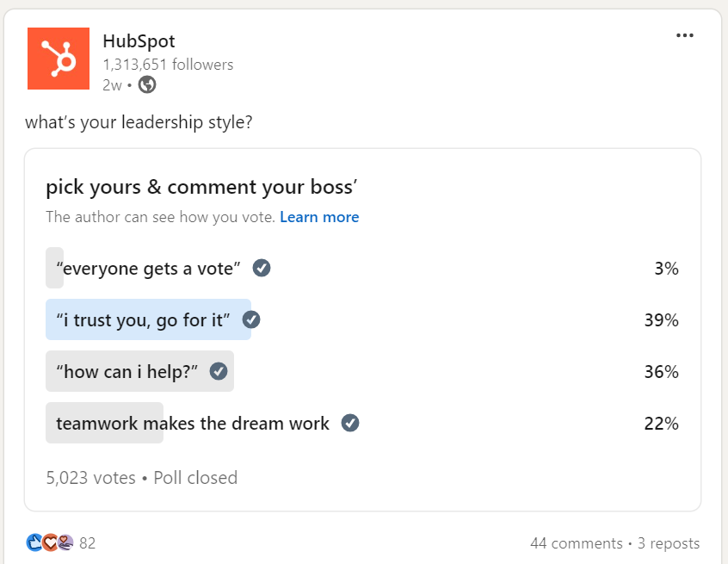Open the "Learn more" link

click(x=319, y=217)
